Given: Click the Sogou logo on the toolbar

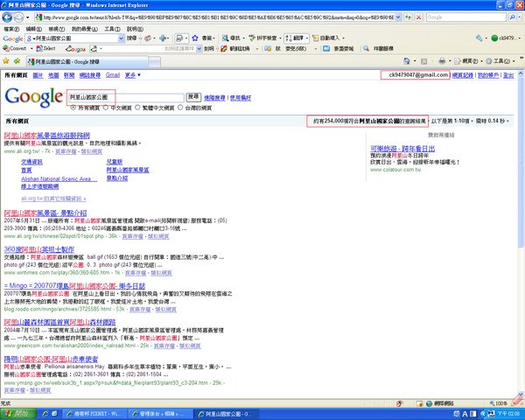Looking at the screenshot, I should (x=75, y=49).
